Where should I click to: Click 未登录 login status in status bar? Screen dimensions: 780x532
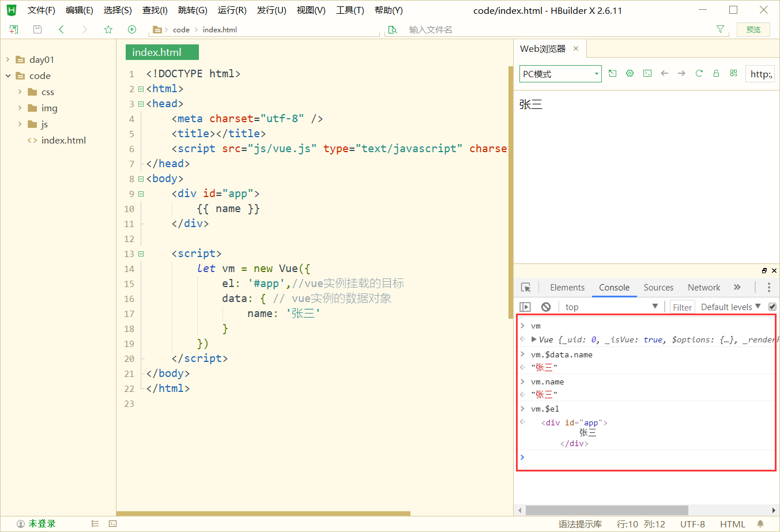click(x=42, y=523)
